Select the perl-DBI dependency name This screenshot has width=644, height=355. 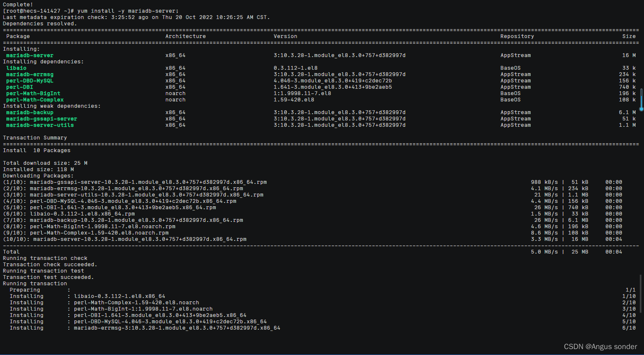(19, 87)
